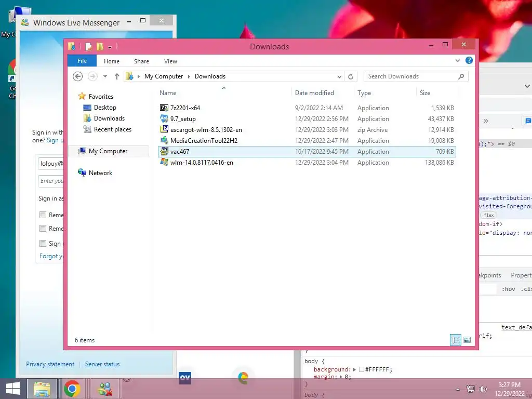This screenshot has width=532, height=399.
Task: Select Favorites in navigation pane
Action: [x=101, y=96]
